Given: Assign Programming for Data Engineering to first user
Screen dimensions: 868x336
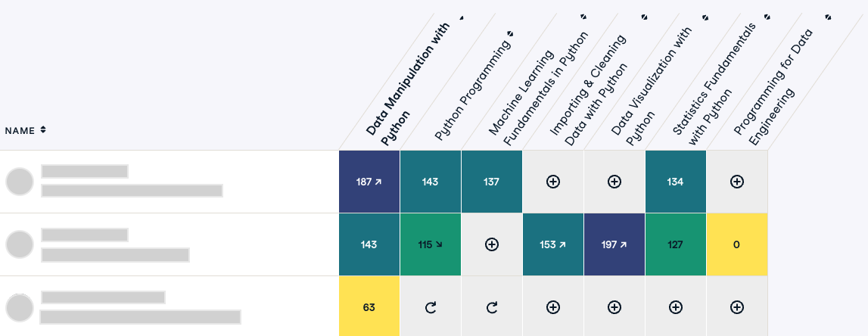Looking at the screenshot, I should click(x=737, y=182).
